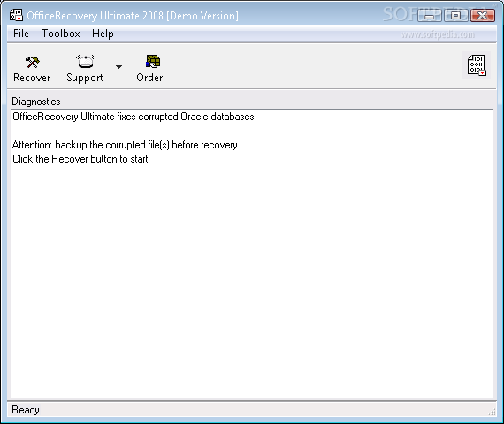This screenshot has height=424, width=504.
Task: Click the binary document icon at the toolbar's right end
Action: pyautogui.click(x=477, y=65)
